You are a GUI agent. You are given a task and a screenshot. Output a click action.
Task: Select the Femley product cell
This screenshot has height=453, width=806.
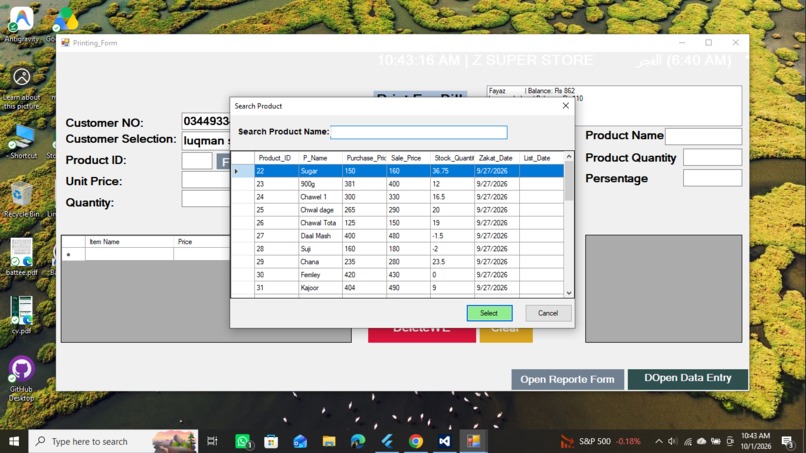point(320,275)
